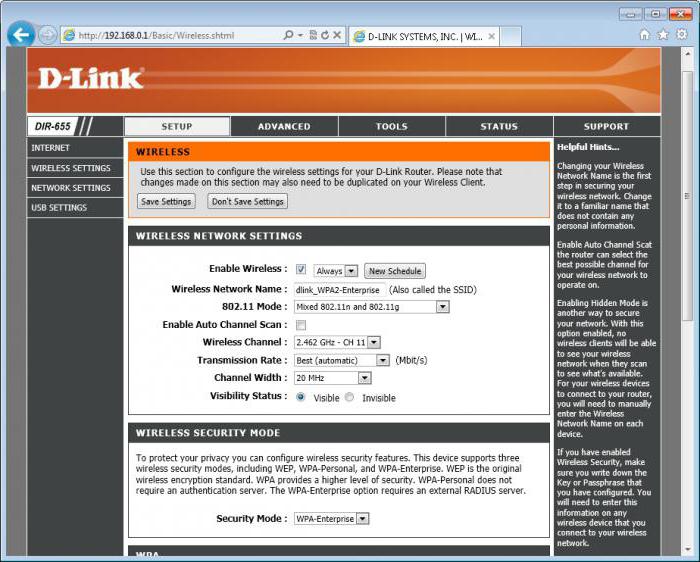Click WIRELESS SECURITY MODE heading
The width and height of the screenshot is (700, 562).
point(208,433)
